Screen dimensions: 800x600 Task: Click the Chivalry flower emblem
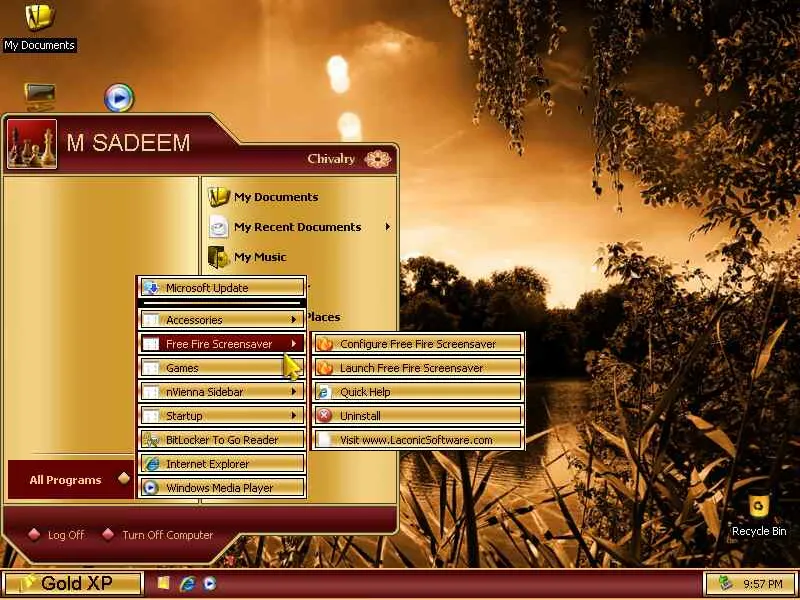(378, 159)
